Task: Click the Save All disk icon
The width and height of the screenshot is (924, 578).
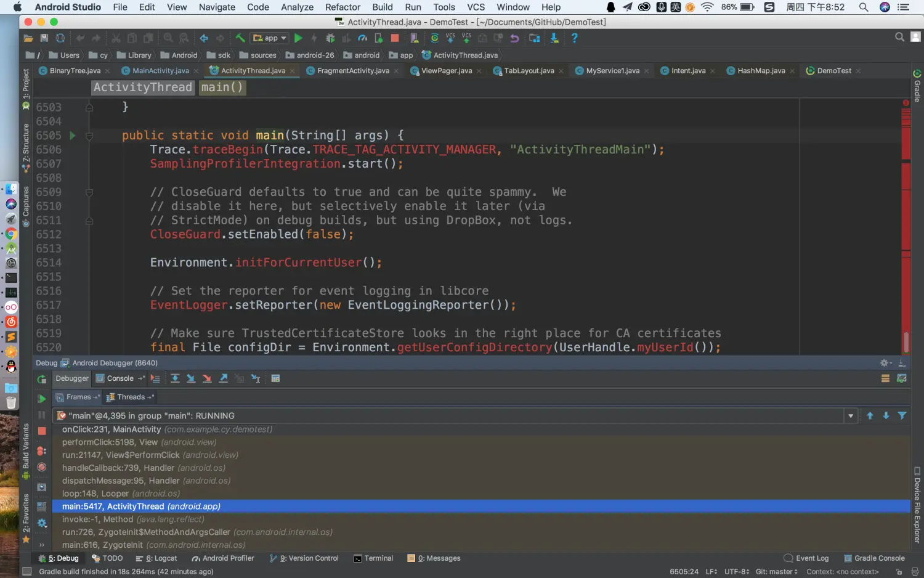Action: pyautogui.click(x=44, y=38)
